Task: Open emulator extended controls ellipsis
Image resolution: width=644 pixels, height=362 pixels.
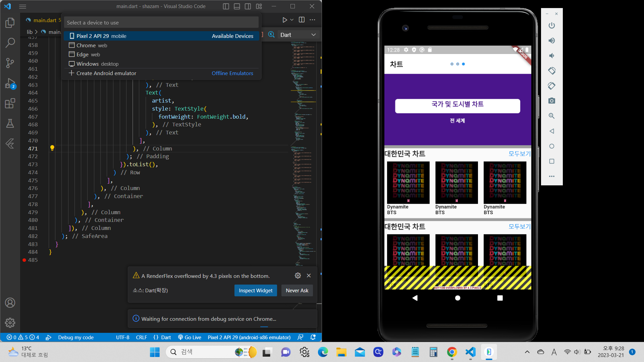Action: point(552,176)
